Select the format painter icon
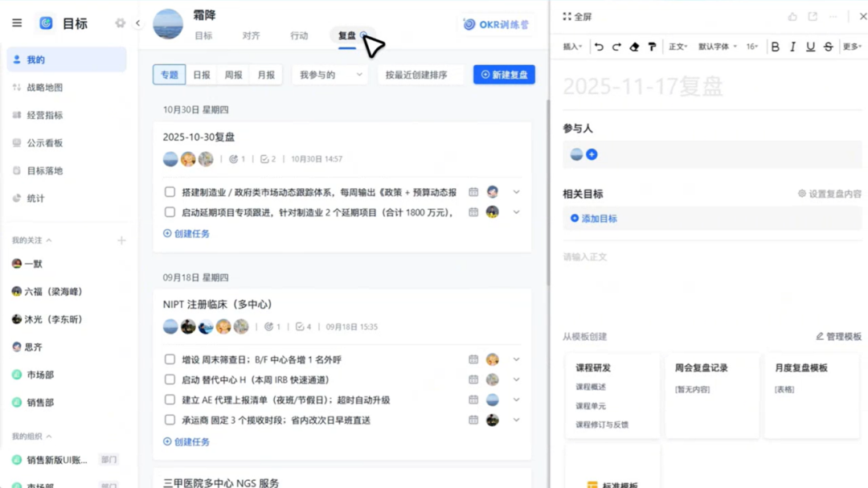Image resolution: width=868 pixels, height=488 pixels. click(652, 47)
